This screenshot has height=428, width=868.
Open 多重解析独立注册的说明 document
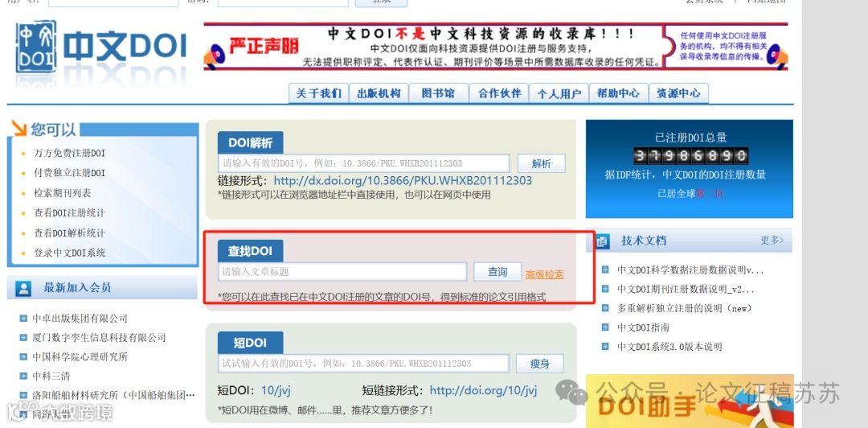point(684,308)
